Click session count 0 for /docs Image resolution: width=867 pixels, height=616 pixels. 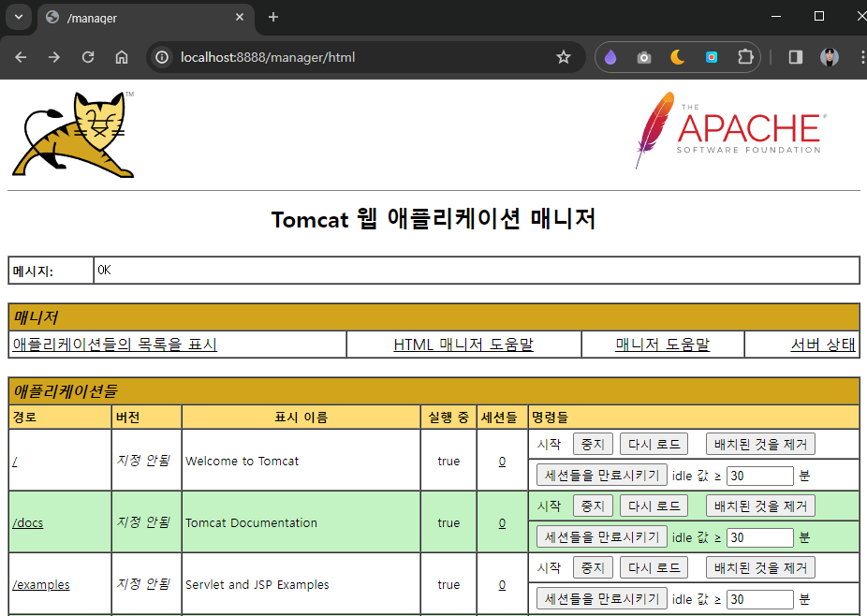[502, 523]
